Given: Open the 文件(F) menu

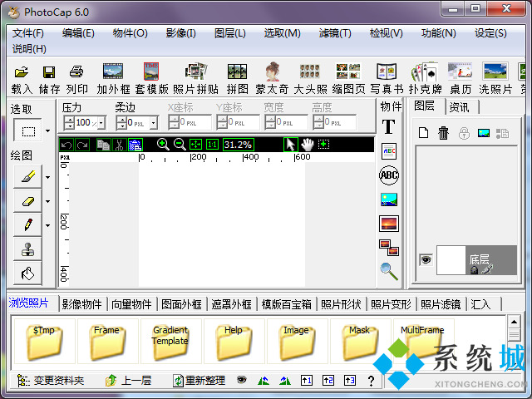Looking at the screenshot, I should click(x=28, y=33).
